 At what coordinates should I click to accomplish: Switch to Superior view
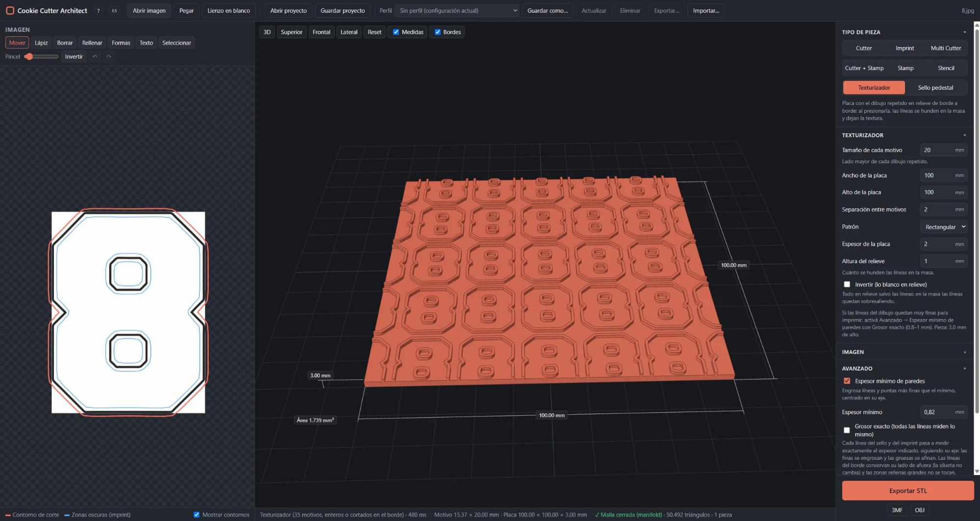point(292,32)
